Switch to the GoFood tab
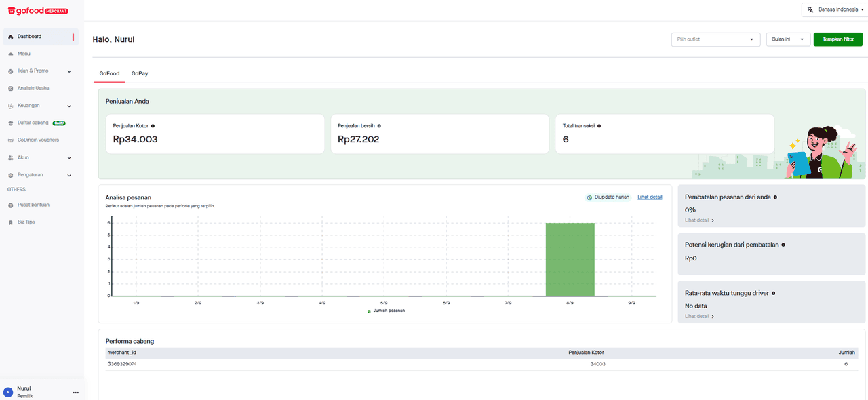The image size is (868, 400). click(109, 73)
